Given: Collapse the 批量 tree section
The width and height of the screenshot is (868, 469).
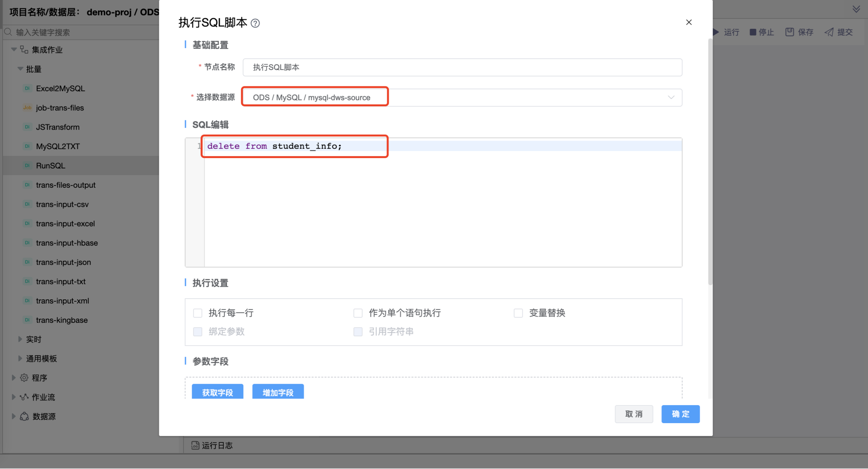Looking at the screenshot, I should (20, 69).
